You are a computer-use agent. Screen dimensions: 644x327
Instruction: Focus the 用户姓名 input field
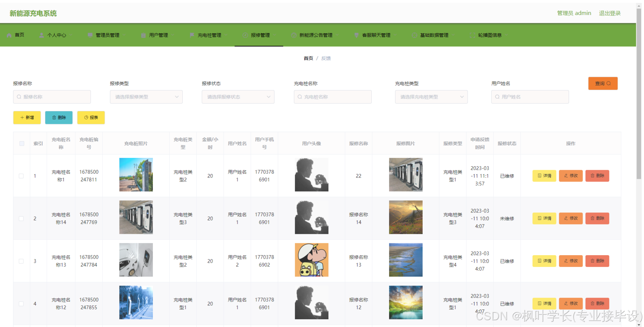pyautogui.click(x=530, y=97)
